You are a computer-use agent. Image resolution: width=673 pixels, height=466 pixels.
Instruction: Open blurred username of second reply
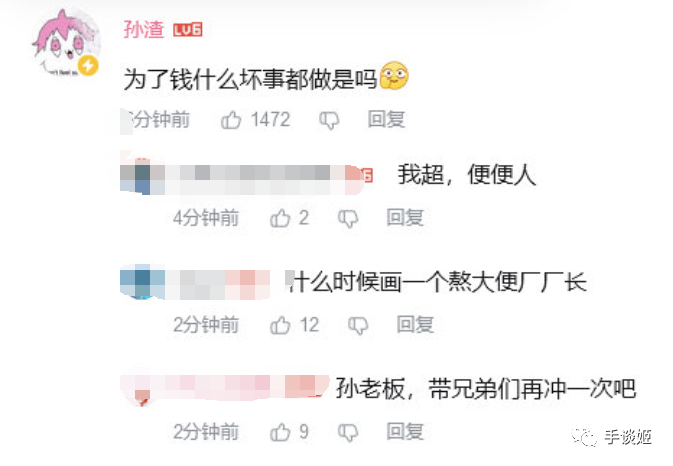click(195, 283)
